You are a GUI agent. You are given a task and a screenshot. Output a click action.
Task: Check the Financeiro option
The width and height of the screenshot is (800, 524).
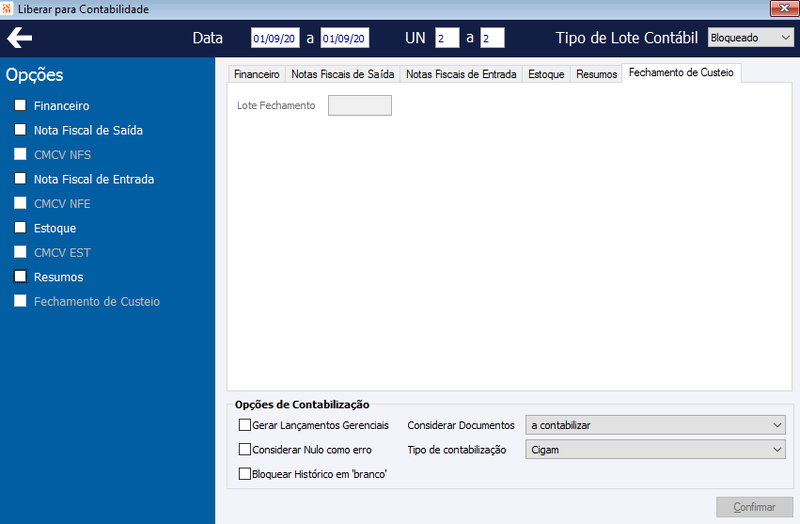(20, 105)
